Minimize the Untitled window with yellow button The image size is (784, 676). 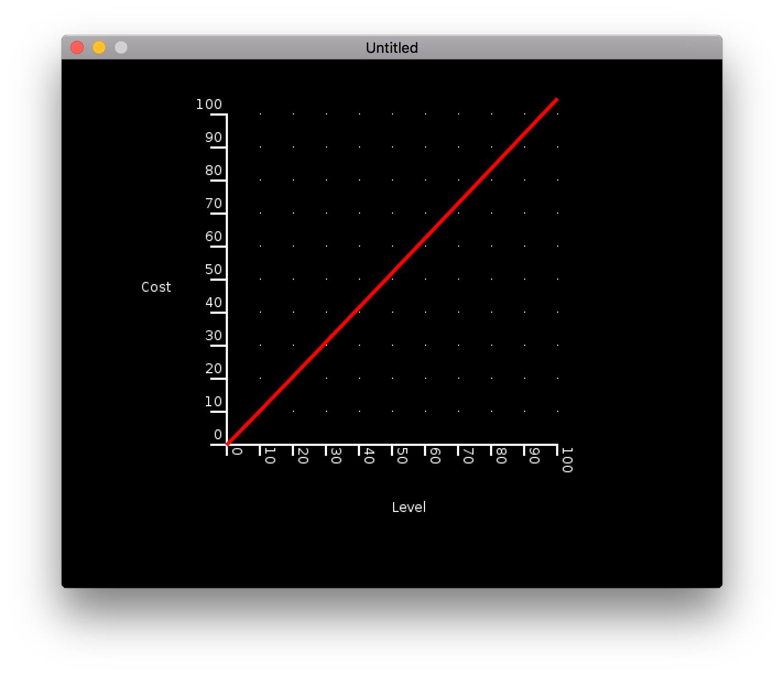99,48
